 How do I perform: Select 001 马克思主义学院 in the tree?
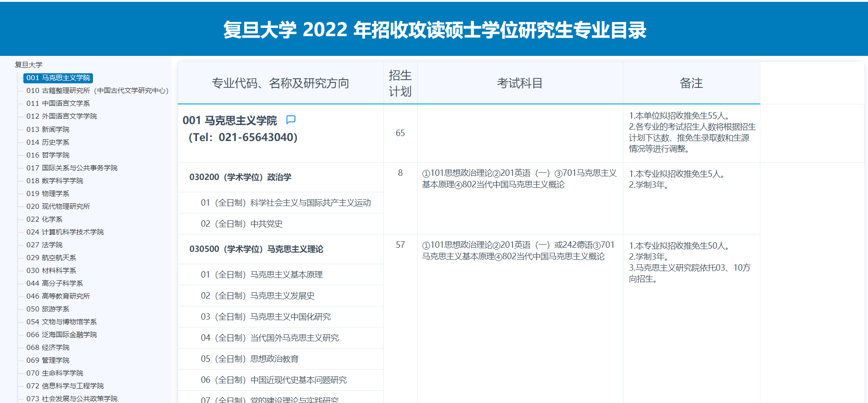pos(58,78)
